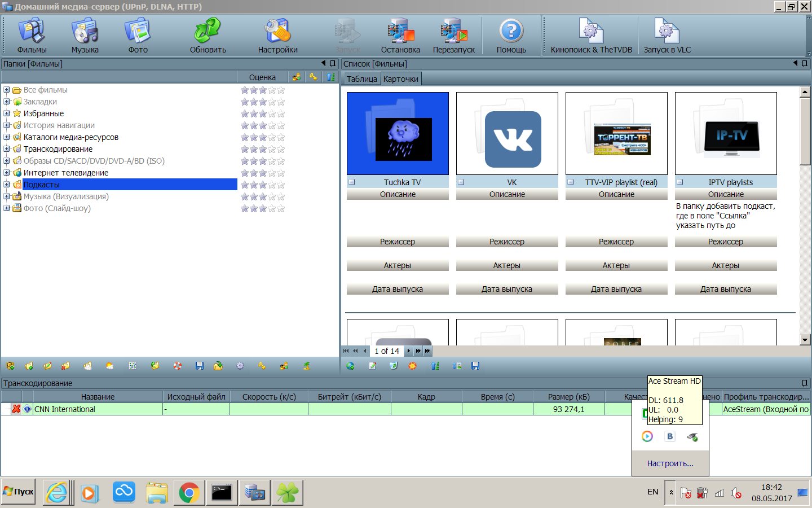The image size is (812, 508).
Task: Open Помощь help
Action: (511, 36)
